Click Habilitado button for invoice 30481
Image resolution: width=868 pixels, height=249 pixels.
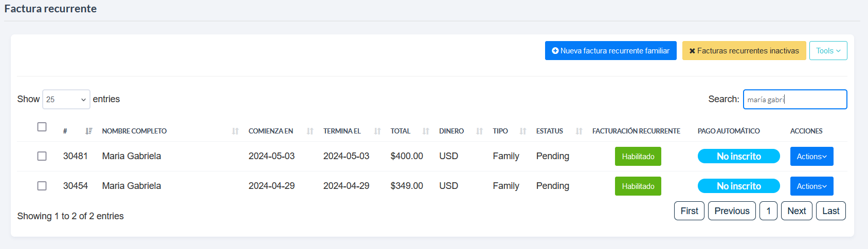638,157
